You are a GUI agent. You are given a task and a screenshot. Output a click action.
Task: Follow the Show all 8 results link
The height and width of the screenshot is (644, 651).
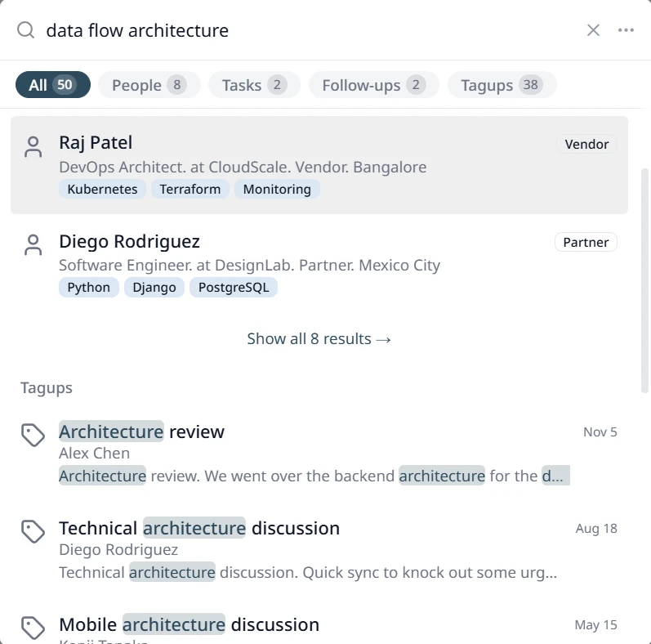319,339
